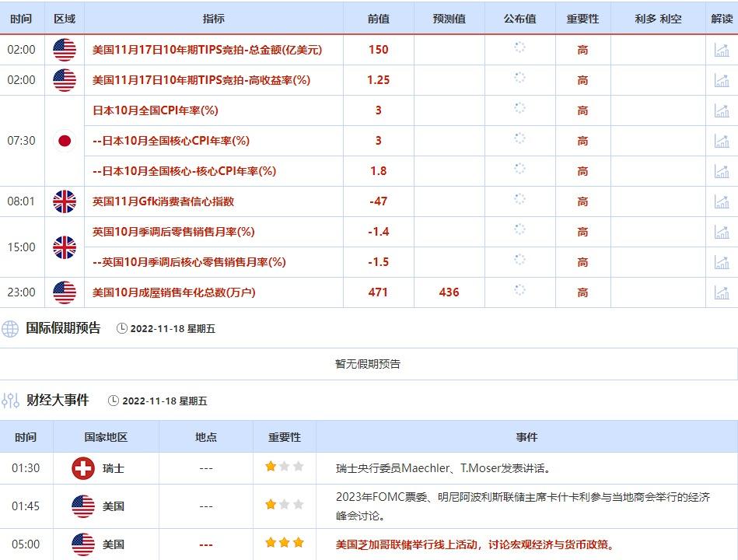Open 美国11月17日10年期TIPS竞拍-高收益率 indicator link
738x560 pixels.
[x=201, y=80]
